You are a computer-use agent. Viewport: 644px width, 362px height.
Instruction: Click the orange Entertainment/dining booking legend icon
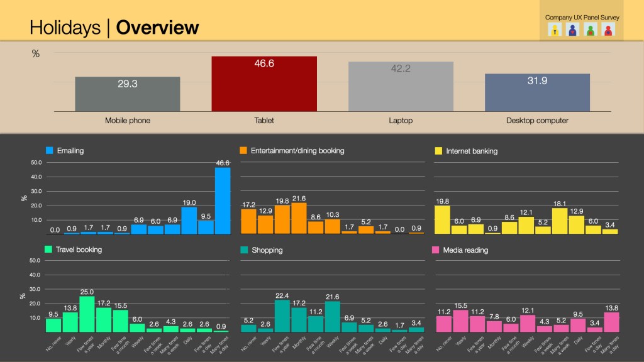(243, 150)
